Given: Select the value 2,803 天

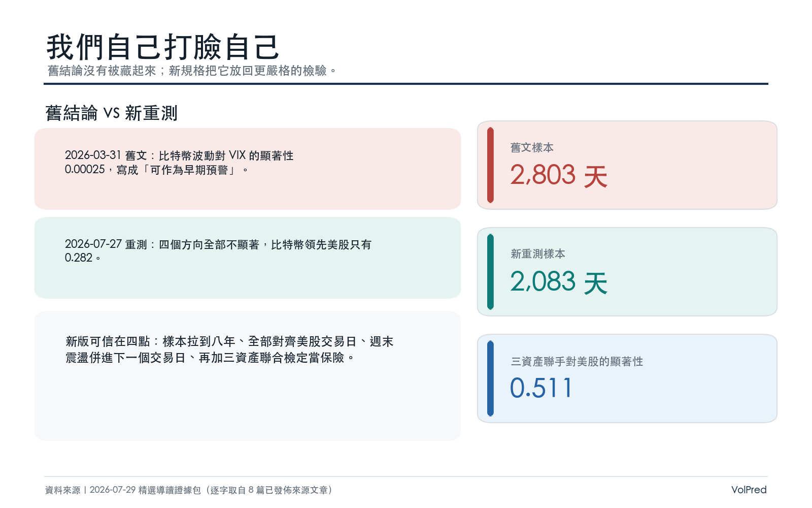Looking at the screenshot, I should pos(559,175).
